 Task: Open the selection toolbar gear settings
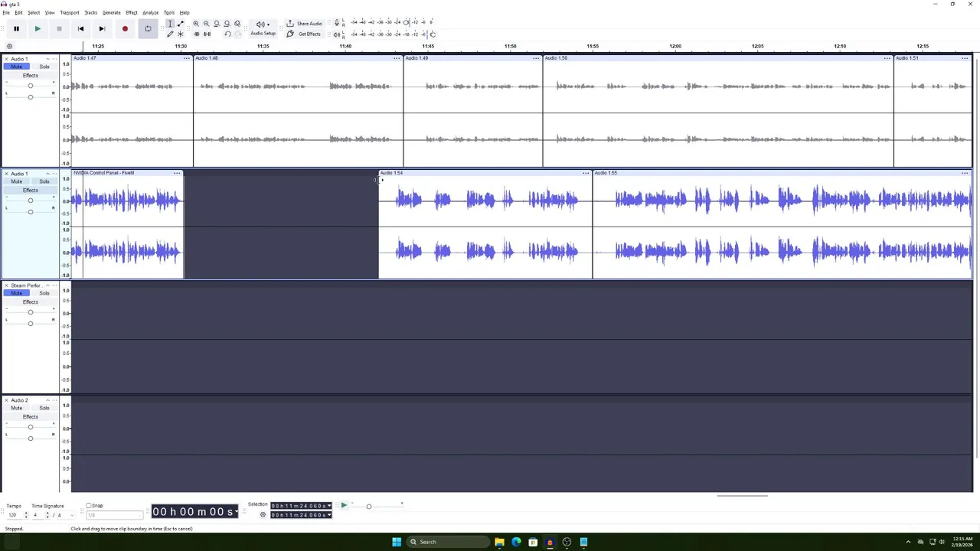pyautogui.click(x=263, y=515)
